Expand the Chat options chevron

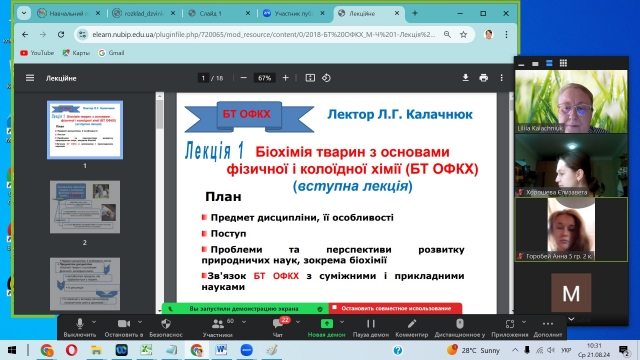(x=298, y=322)
